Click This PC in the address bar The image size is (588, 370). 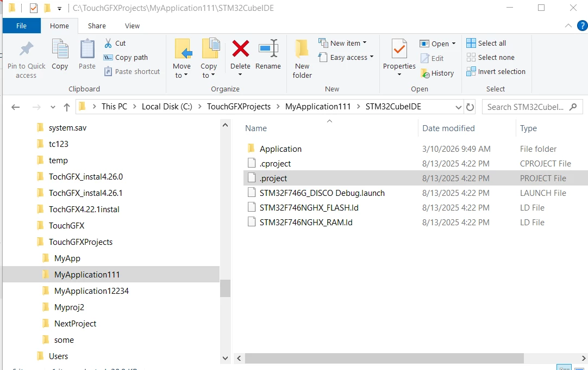pyautogui.click(x=114, y=107)
